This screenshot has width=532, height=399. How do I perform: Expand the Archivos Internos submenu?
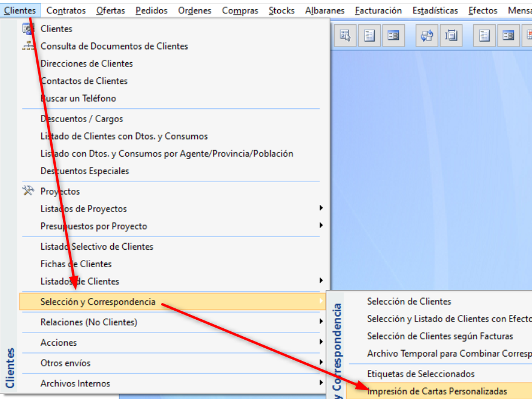tap(321, 383)
